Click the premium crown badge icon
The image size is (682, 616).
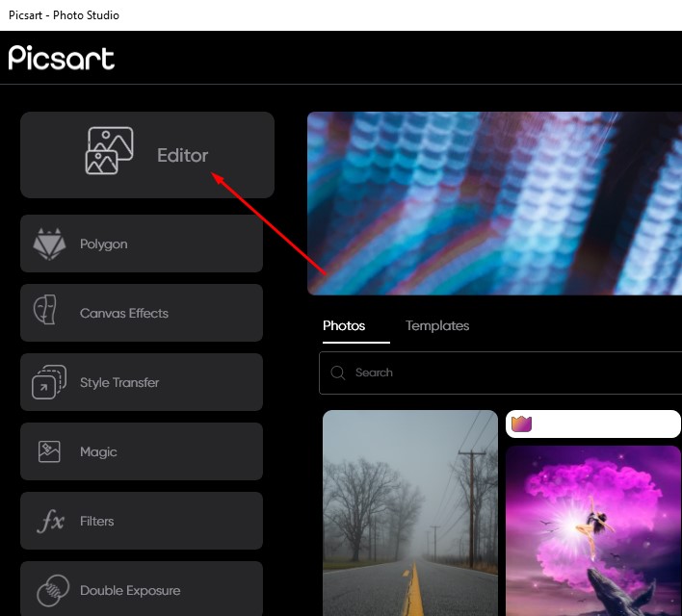(x=521, y=423)
